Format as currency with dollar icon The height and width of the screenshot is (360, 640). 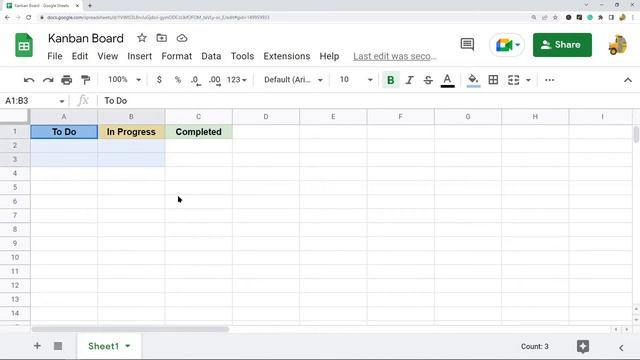coord(159,80)
